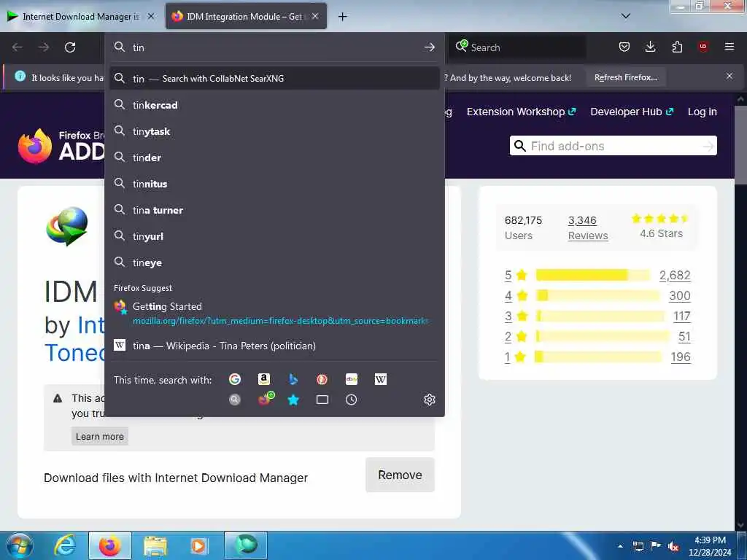Launch Internet Explorer from the taskbar

(x=65, y=545)
